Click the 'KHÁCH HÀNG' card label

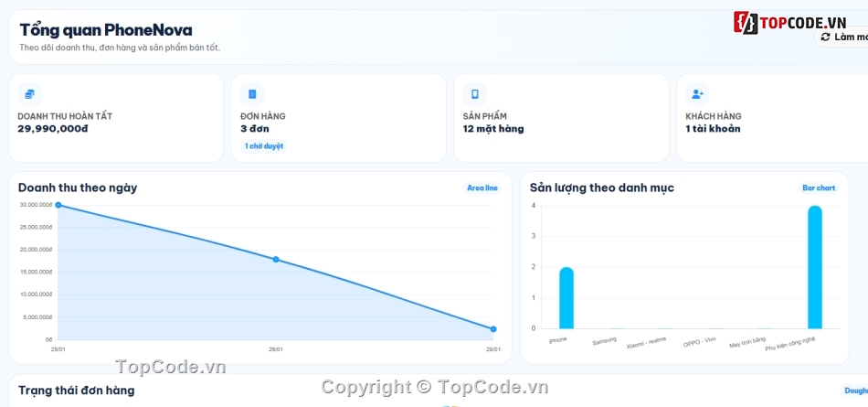[x=714, y=116]
